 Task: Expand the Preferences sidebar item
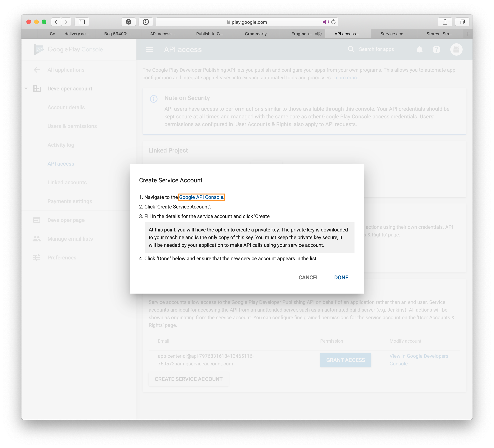coord(62,257)
